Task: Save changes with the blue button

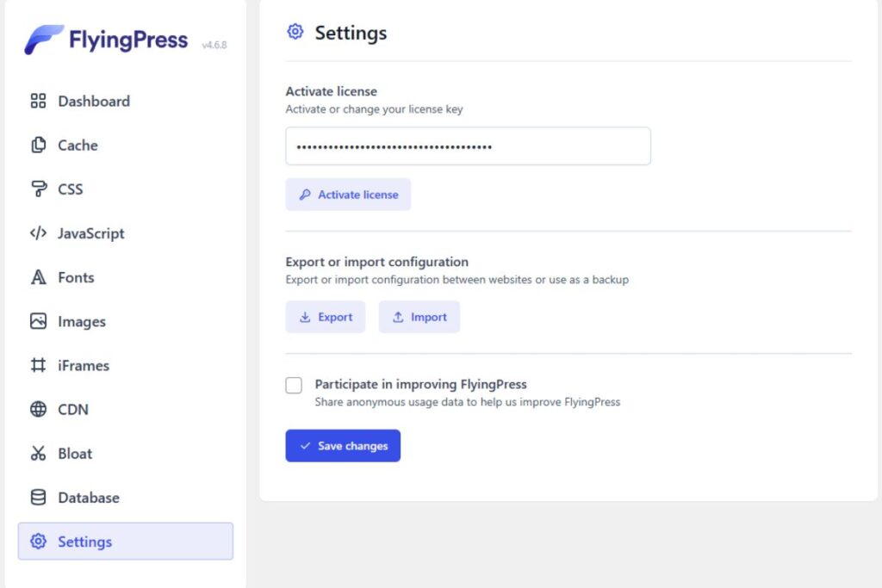Action: (x=343, y=446)
